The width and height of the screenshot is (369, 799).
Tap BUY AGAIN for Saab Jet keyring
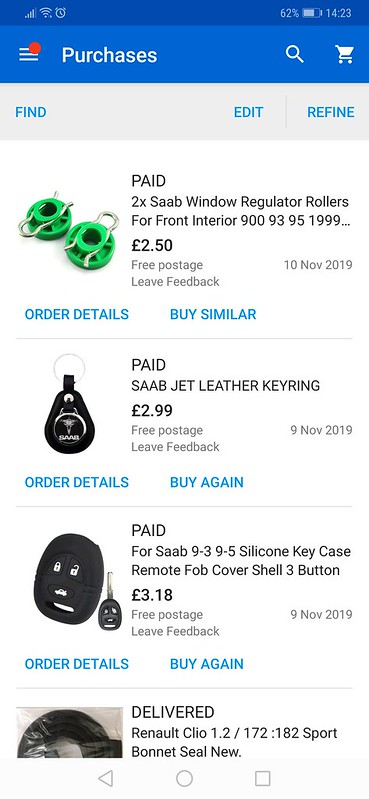207,482
